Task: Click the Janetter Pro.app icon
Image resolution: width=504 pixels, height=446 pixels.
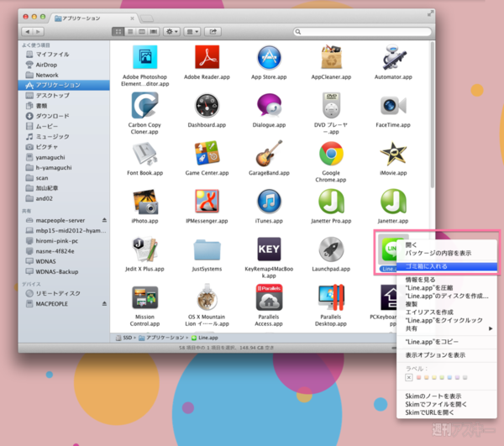Action: tap(331, 202)
